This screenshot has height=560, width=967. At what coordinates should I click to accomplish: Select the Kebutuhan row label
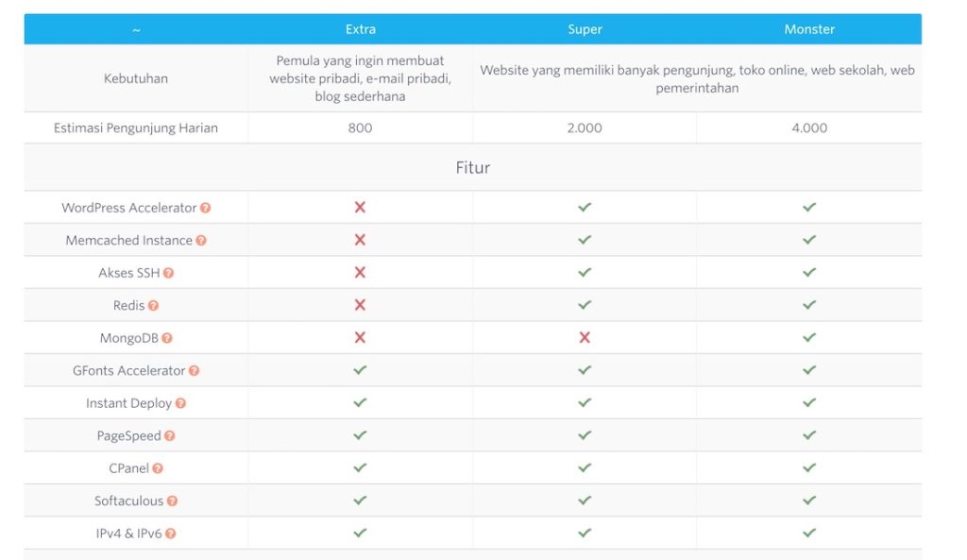135,78
